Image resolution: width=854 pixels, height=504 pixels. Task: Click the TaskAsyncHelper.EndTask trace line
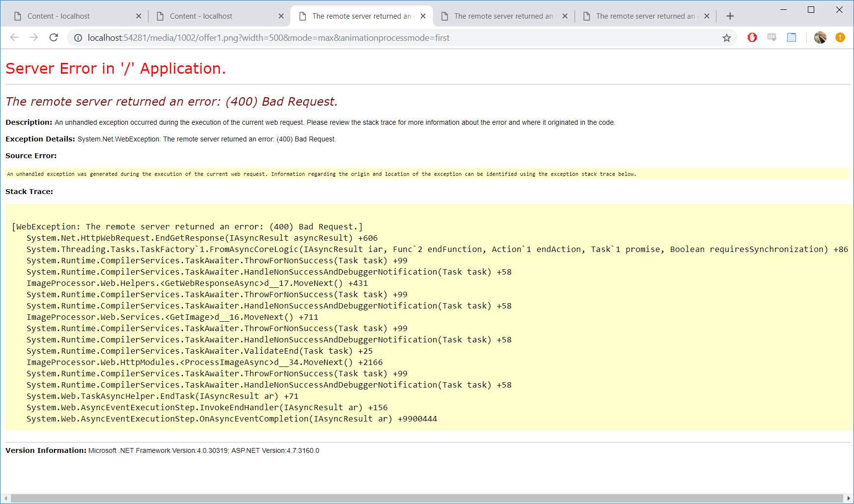(162, 396)
